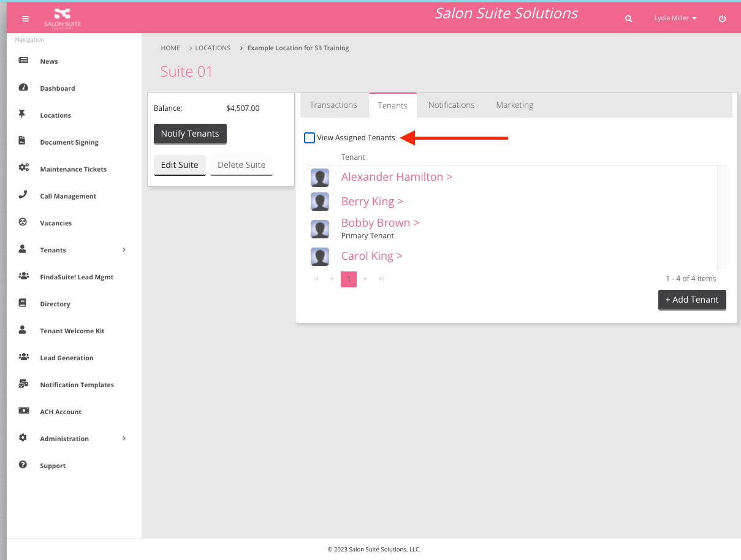Click the Add Tenant button
Viewport: 741px width, 560px height.
coord(692,300)
